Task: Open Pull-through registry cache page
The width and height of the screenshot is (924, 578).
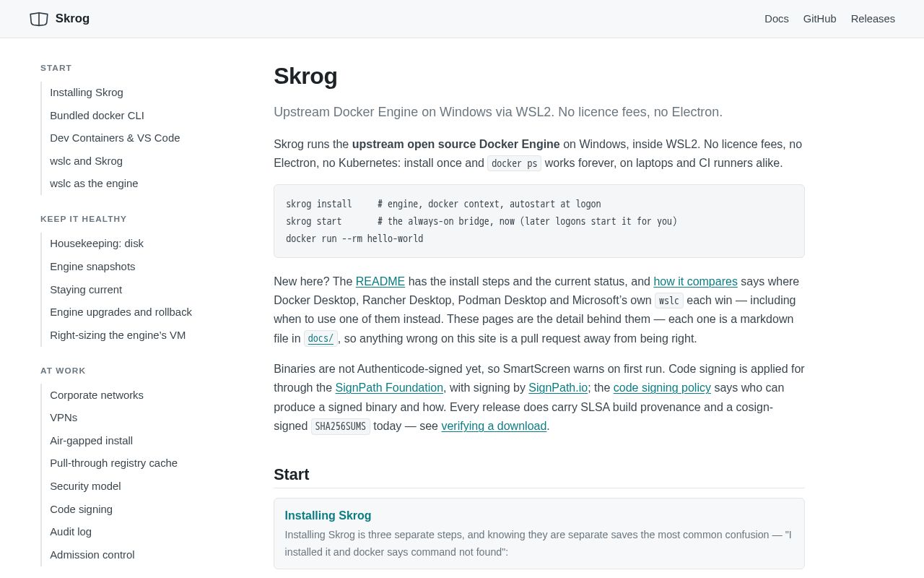Action: coord(113,463)
